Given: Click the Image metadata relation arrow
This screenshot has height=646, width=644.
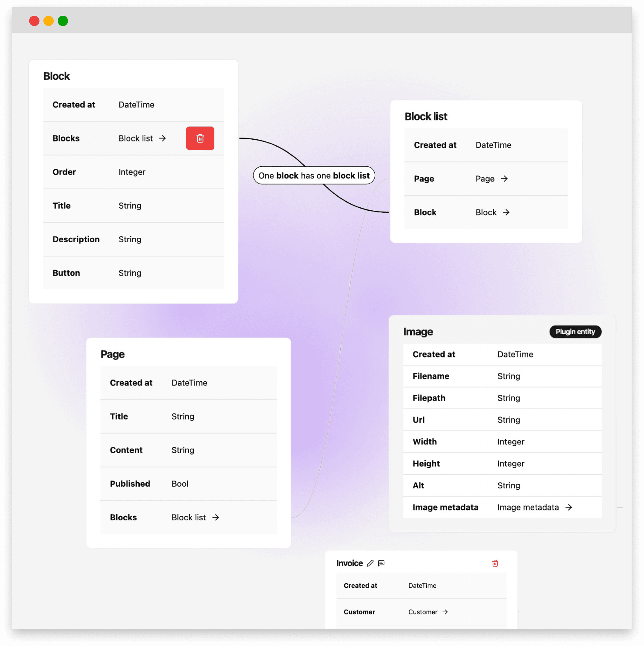Looking at the screenshot, I should click(569, 507).
